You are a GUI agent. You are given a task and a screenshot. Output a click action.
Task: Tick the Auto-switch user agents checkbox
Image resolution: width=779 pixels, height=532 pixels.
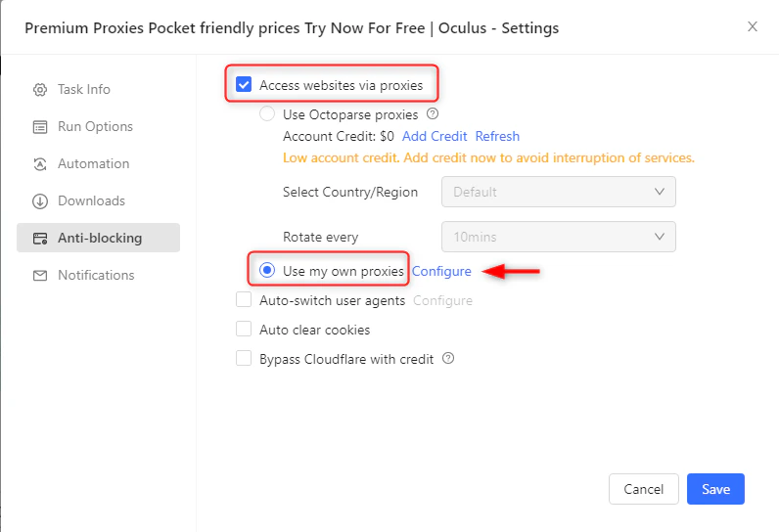pos(244,300)
